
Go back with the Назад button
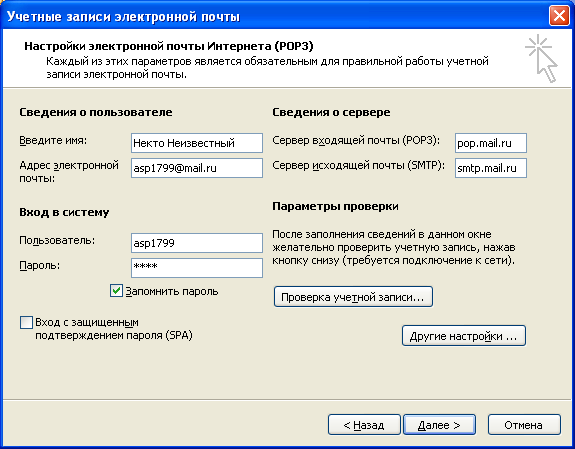pyautogui.click(x=364, y=425)
